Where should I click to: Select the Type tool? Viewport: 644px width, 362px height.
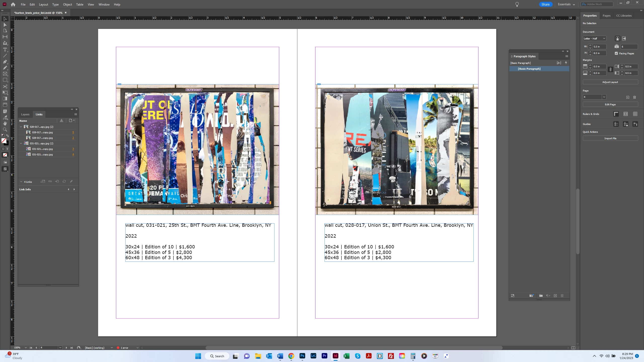tap(5, 50)
